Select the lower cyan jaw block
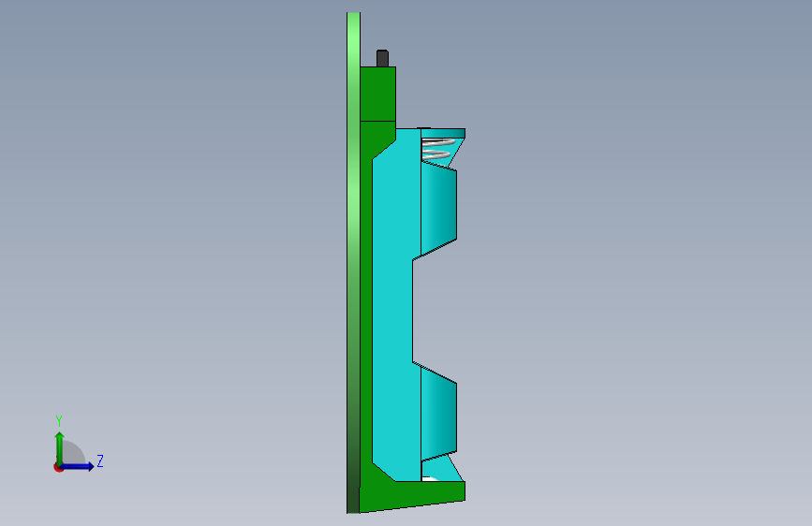This screenshot has width=812, height=526. (x=438, y=415)
